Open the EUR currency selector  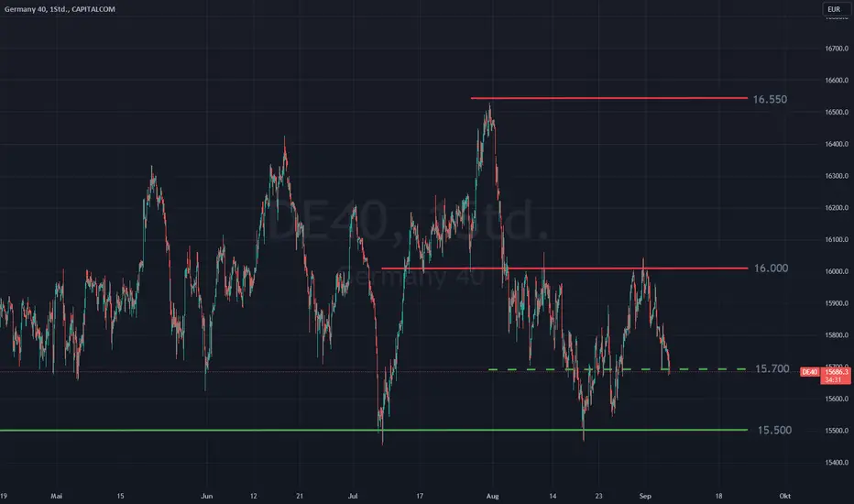835,9
